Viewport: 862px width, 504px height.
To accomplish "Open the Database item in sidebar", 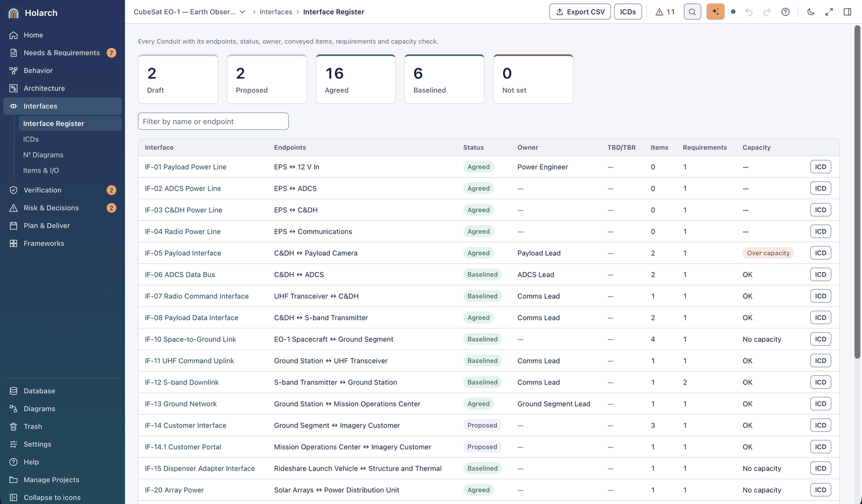I will click(62, 391).
